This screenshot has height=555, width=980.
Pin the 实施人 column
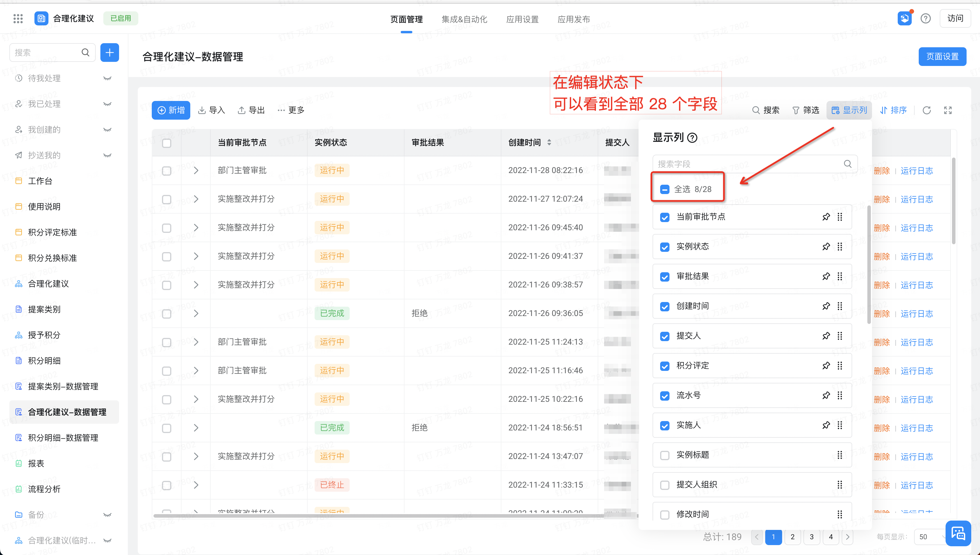click(x=826, y=425)
